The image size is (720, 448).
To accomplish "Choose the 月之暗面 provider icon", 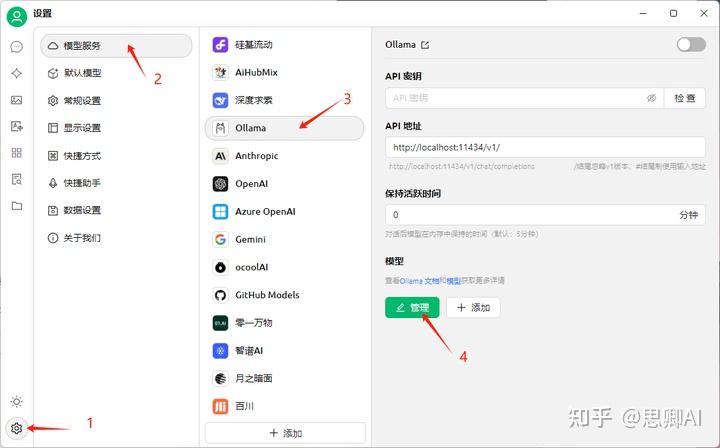I will (220, 378).
